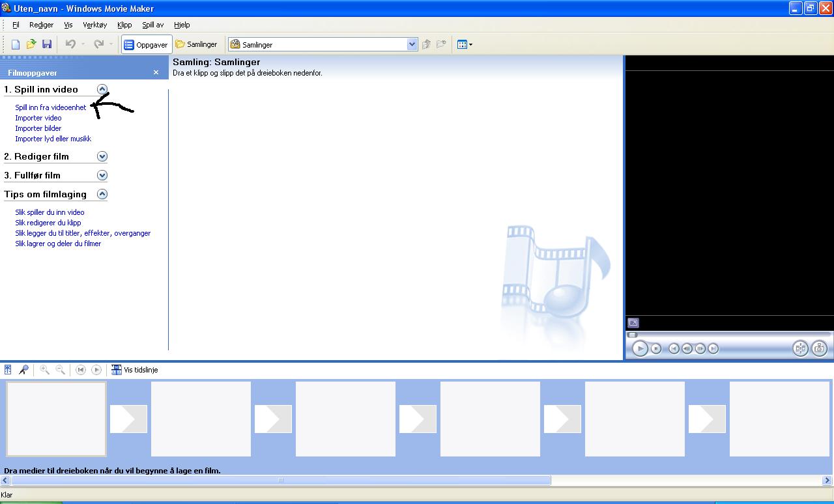
Task: Click the redo arrow in the toolbar
Action: (x=99, y=44)
